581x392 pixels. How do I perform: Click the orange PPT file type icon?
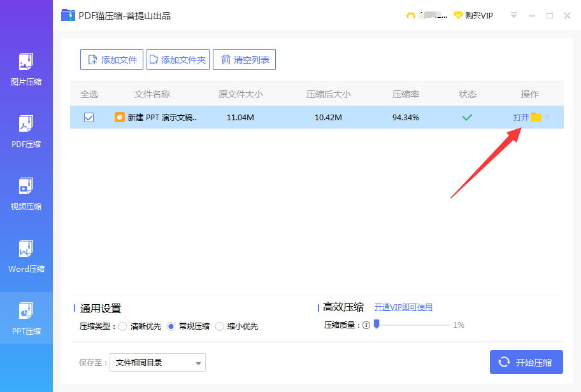click(x=119, y=117)
